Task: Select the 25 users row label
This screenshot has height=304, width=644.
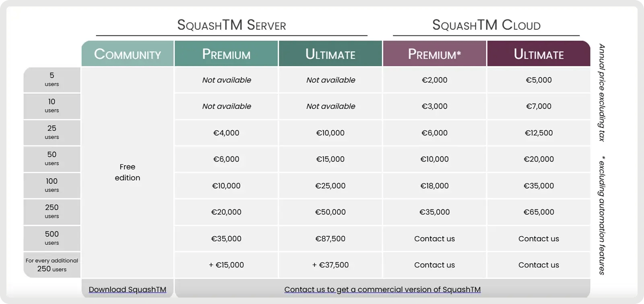Action: (x=52, y=132)
